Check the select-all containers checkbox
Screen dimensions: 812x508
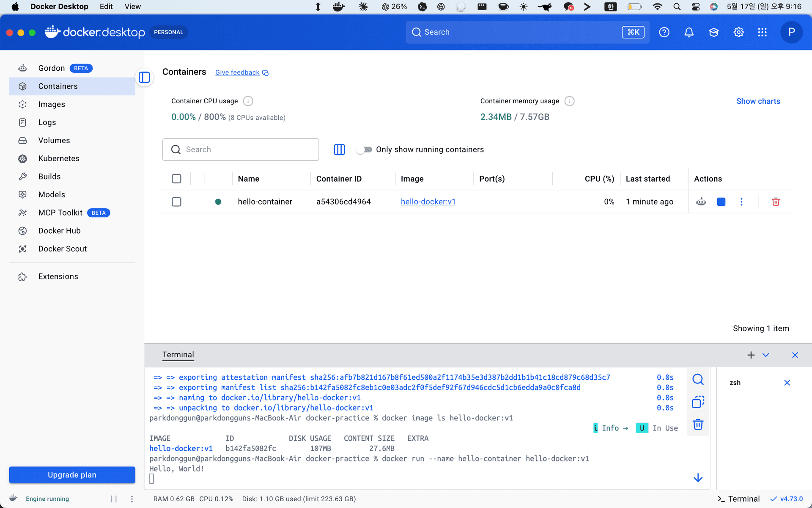point(176,179)
